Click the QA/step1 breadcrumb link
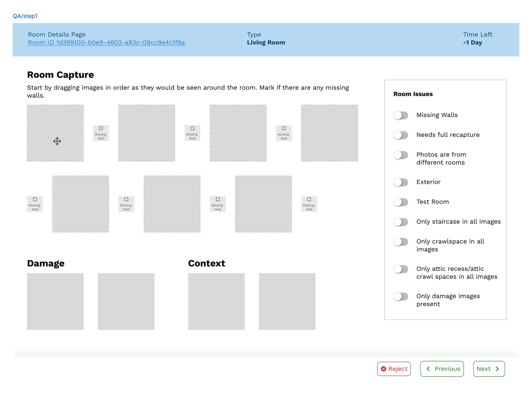The image size is (532, 397). [25, 16]
